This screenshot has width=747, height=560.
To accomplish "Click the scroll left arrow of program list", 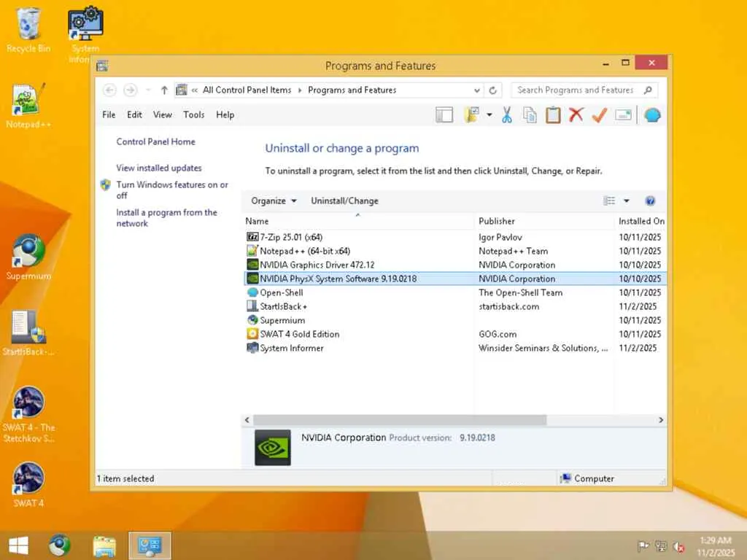I will pyautogui.click(x=247, y=420).
